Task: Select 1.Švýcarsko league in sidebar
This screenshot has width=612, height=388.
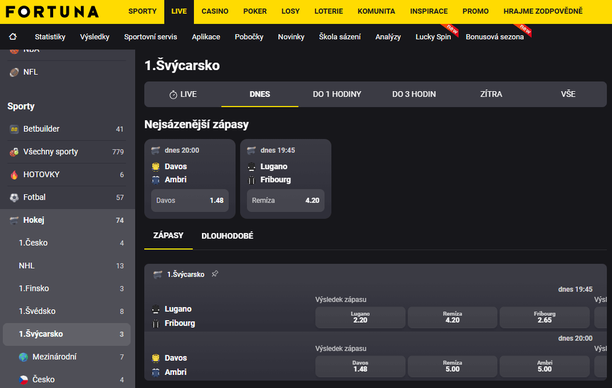Action: point(67,334)
